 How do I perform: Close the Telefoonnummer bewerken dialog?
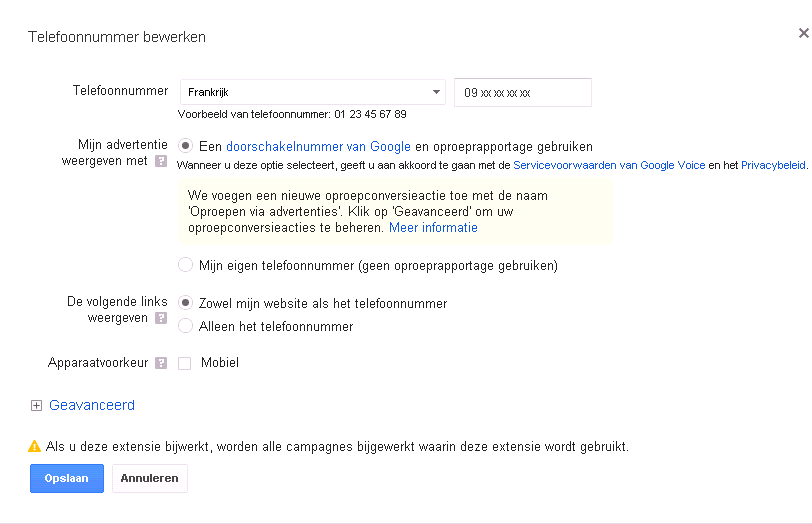point(804,34)
